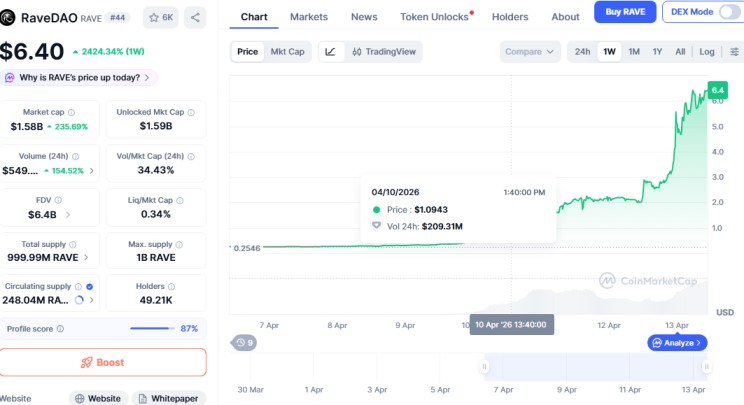Click the right range selector handle
Image resolution: width=744 pixels, height=405 pixels.
click(707, 367)
